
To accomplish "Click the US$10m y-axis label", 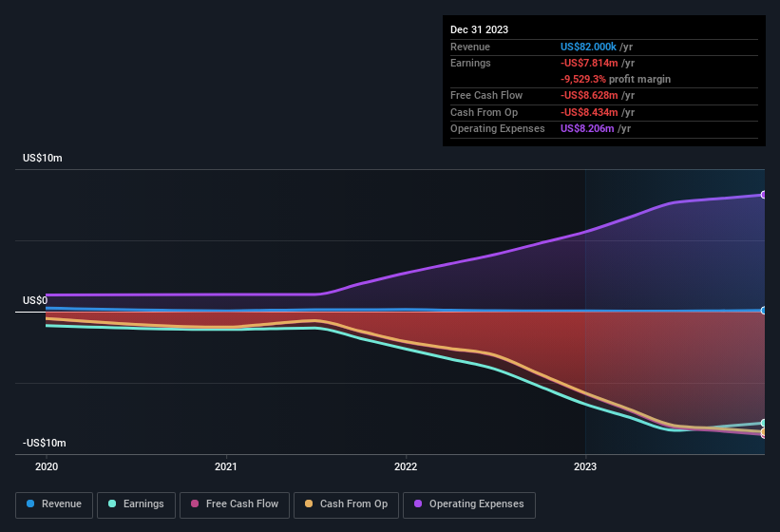I will click(x=43, y=158).
